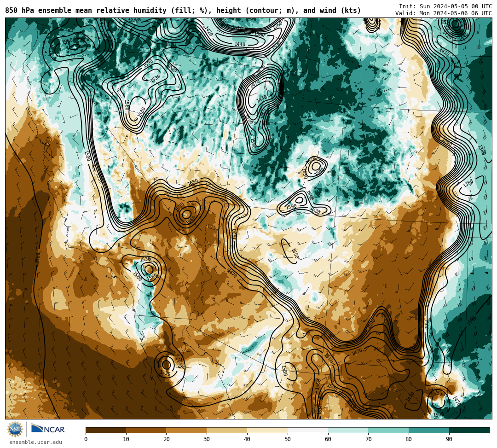Open the ensemble.ucar.edu link text
The height and width of the screenshot is (448, 497).
(36, 442)
